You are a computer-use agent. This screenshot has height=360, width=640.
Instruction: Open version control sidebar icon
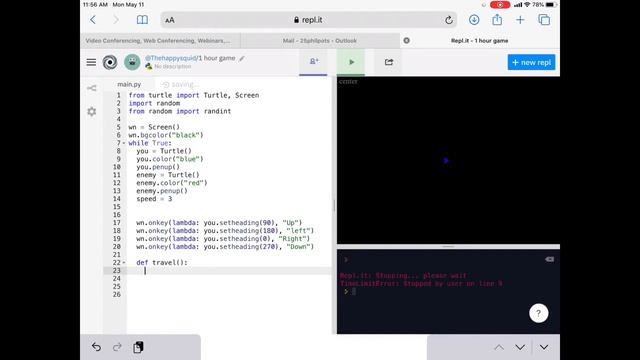pyautogui.click(x=91, y=88)
